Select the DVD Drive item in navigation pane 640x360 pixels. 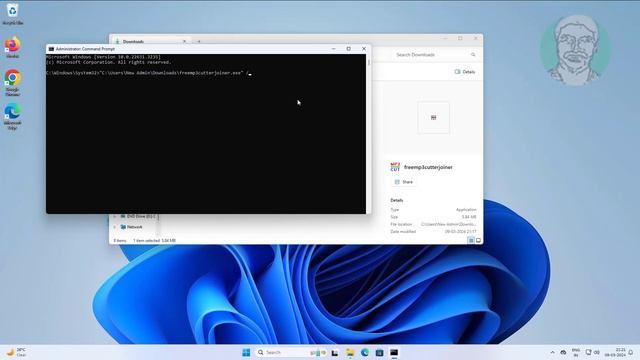(x=137, y=216)
